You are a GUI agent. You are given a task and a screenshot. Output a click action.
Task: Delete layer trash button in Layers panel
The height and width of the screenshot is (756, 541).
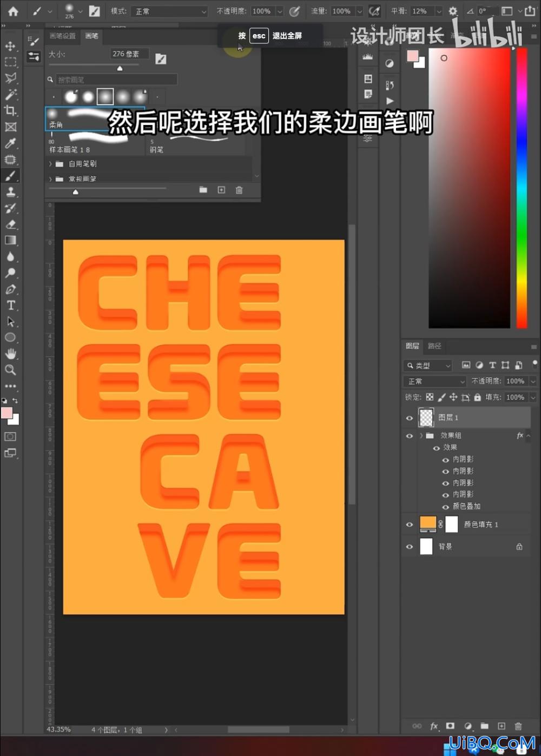[x=518, y=726]
